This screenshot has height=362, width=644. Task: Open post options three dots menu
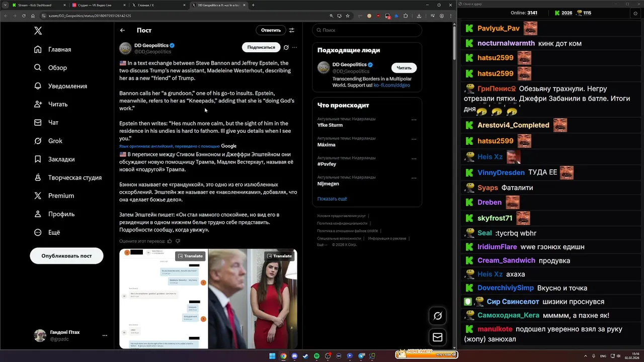point(295,47)
